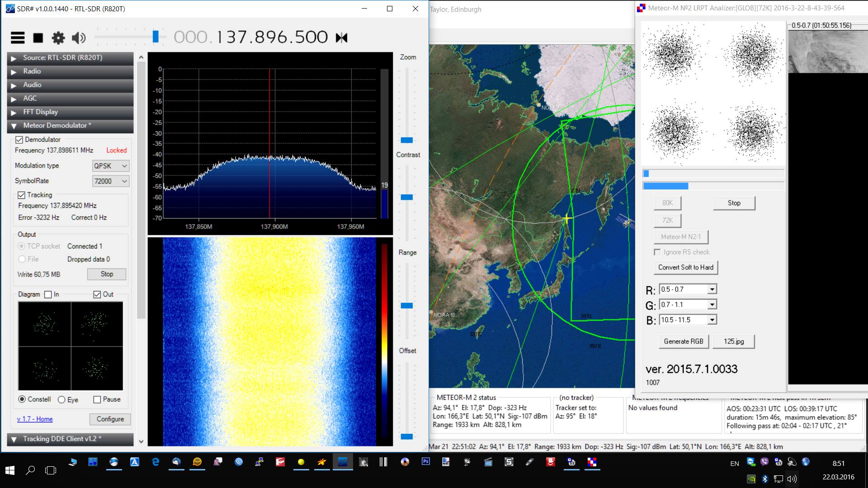Click the Bluetooth tray icon
The image size is (868, 488).
pyautogui.click(x=765, y=479)
